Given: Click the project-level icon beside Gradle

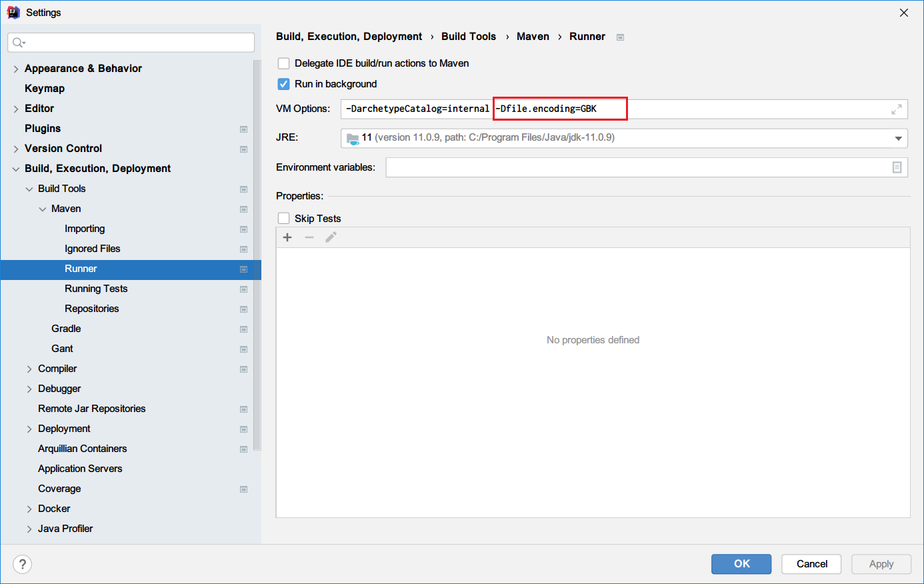Looking at the screenshot, I should 244,329.
